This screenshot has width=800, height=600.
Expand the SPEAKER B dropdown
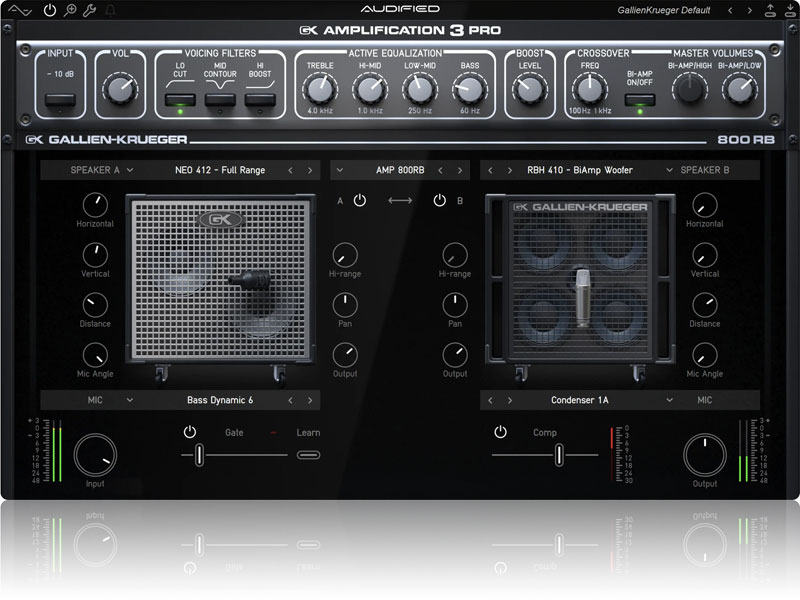click(x=669, y=170)
